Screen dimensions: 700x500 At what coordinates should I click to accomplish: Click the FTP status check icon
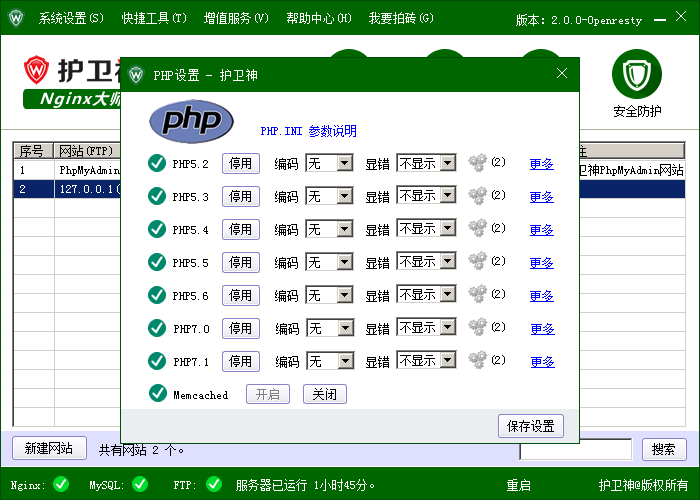[x=214, y=484]
